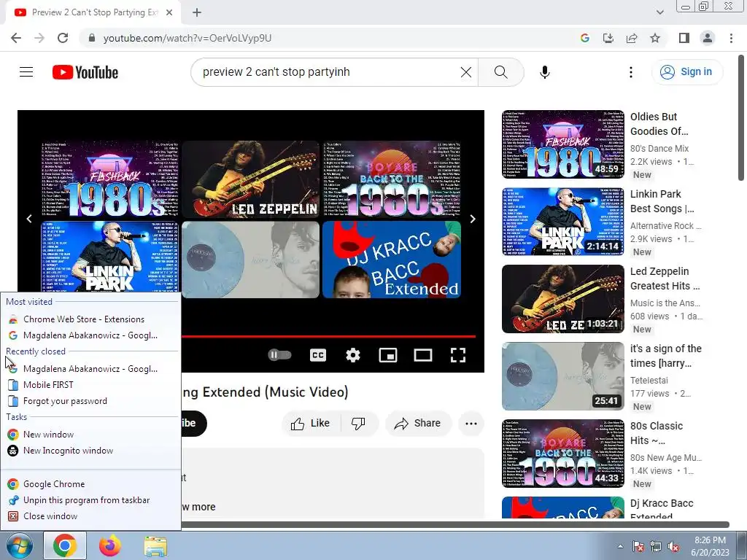The image size is (747, 560).
Task: Show the next end-screen suggestions arrow
Action: pyautogui.click(x=473, y=219)
